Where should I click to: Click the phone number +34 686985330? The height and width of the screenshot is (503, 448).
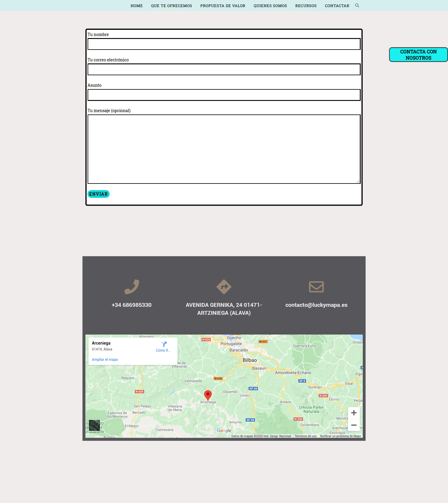[132, 305]
